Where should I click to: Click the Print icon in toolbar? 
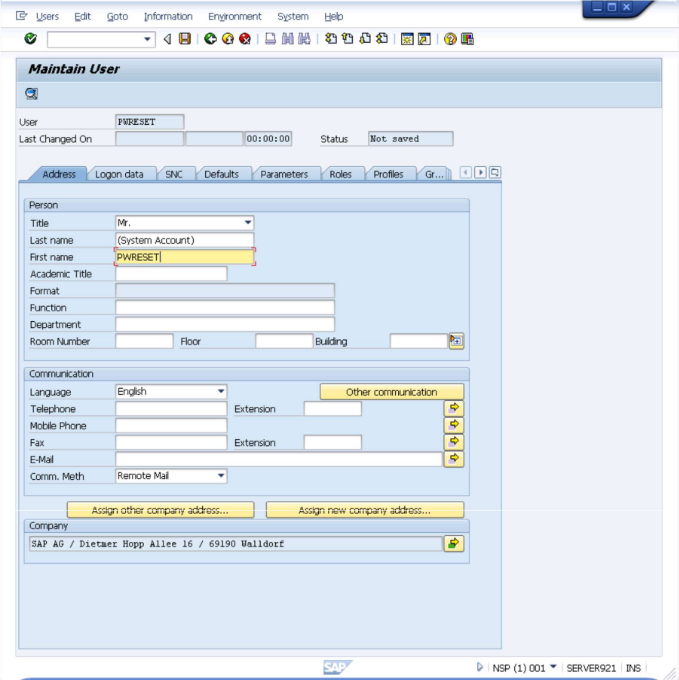270,39
